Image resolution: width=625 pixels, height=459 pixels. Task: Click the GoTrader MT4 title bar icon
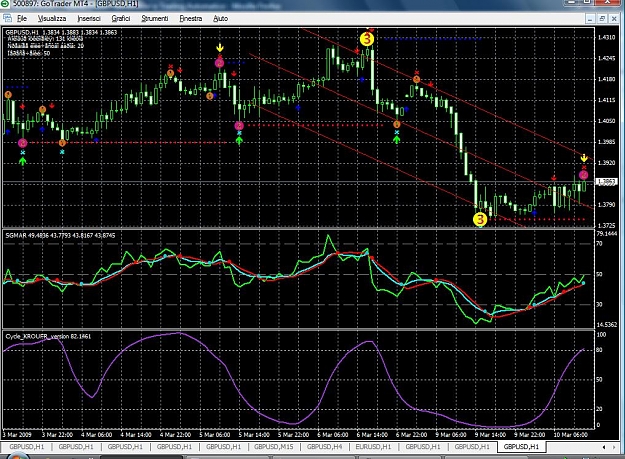[x=5, y=3]
